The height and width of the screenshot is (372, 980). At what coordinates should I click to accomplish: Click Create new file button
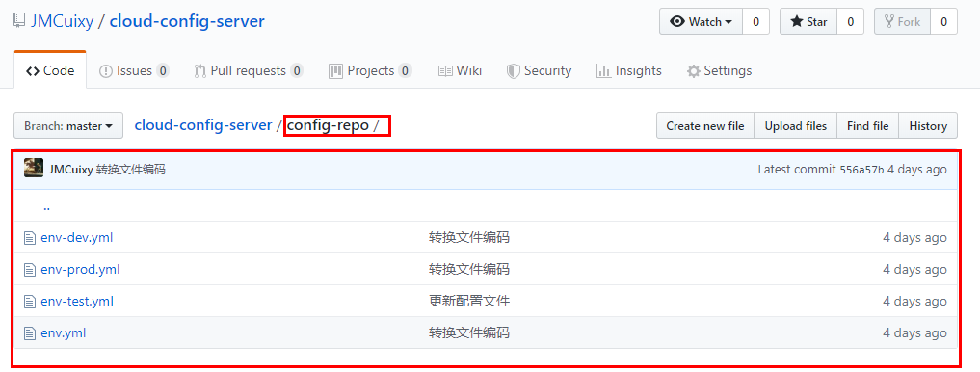[705, 125]
